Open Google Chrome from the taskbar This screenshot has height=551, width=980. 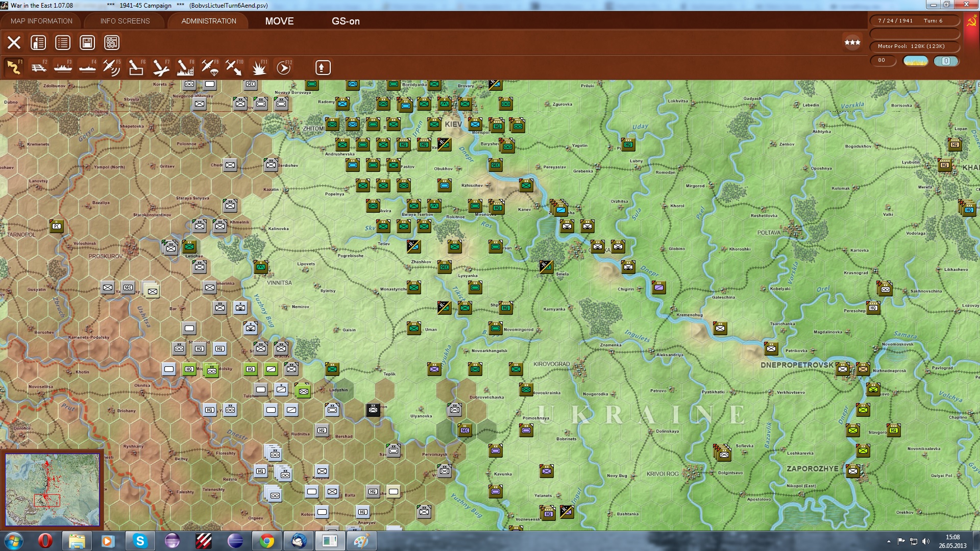267,541
